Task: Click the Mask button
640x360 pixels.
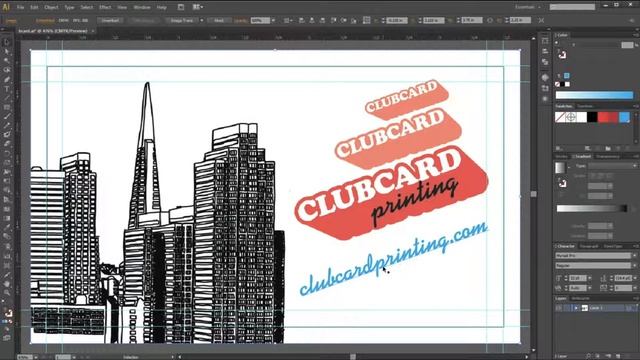Action: coord(219,20)
